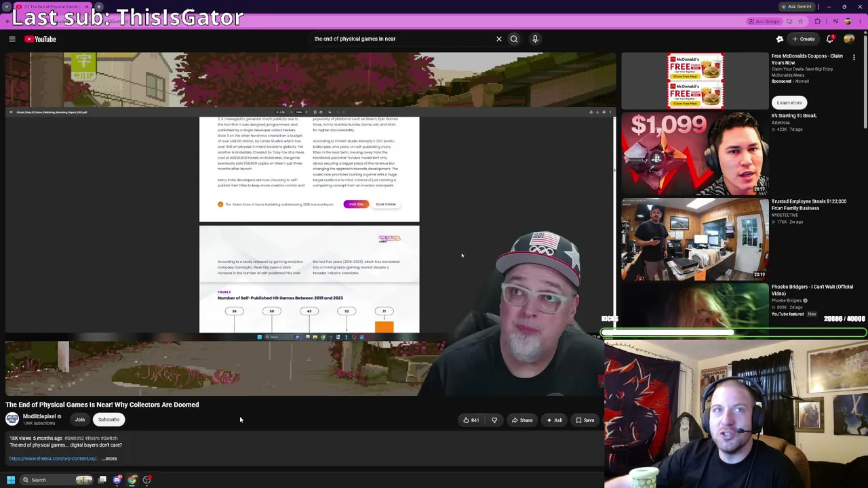Open the YouTube guide hamburger menu
The width and height of the screenshot is (868, 488).
12,39
